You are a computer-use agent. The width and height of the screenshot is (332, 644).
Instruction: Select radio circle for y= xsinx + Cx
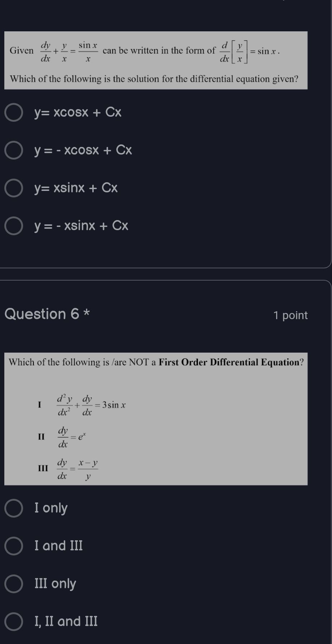click(14, 188)
